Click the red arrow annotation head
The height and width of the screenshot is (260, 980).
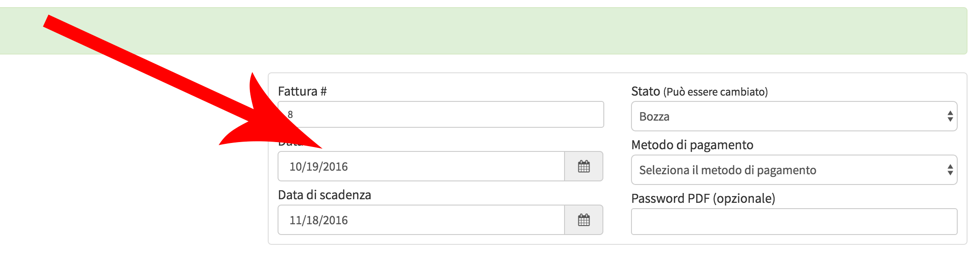[272, 120]
